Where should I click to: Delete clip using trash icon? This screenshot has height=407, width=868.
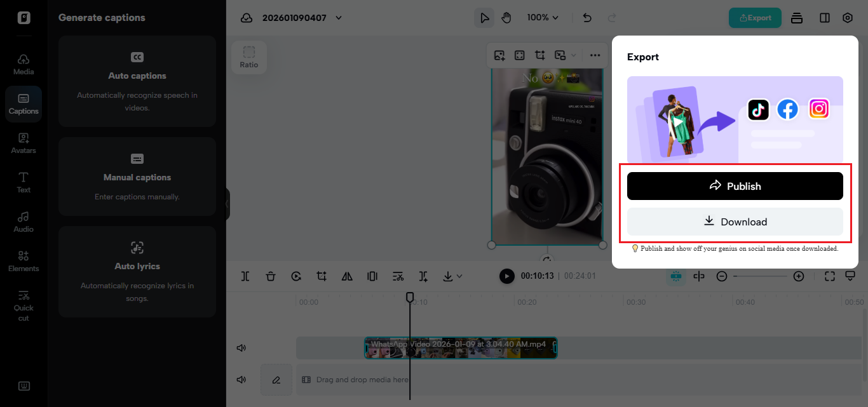(271, 276)
